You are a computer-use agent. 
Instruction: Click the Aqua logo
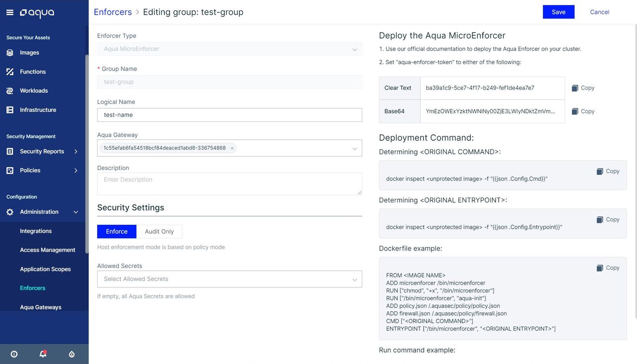click(37, 13)
